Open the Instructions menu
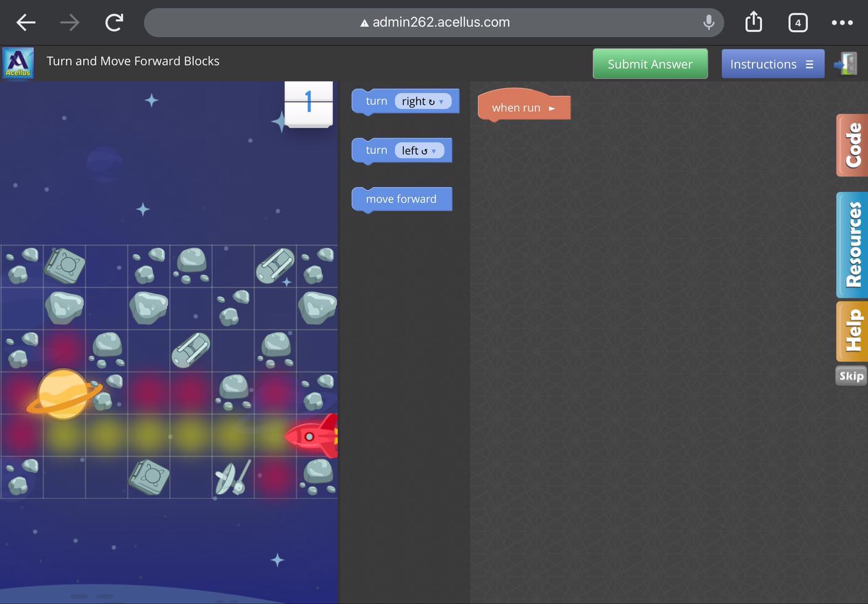868x604 pixels. tap(773, 64)
